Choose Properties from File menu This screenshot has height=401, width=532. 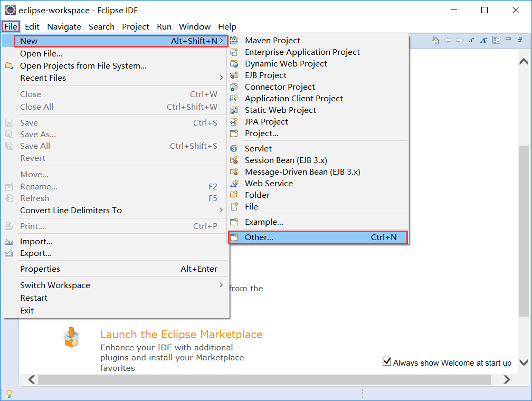[116, 269]
